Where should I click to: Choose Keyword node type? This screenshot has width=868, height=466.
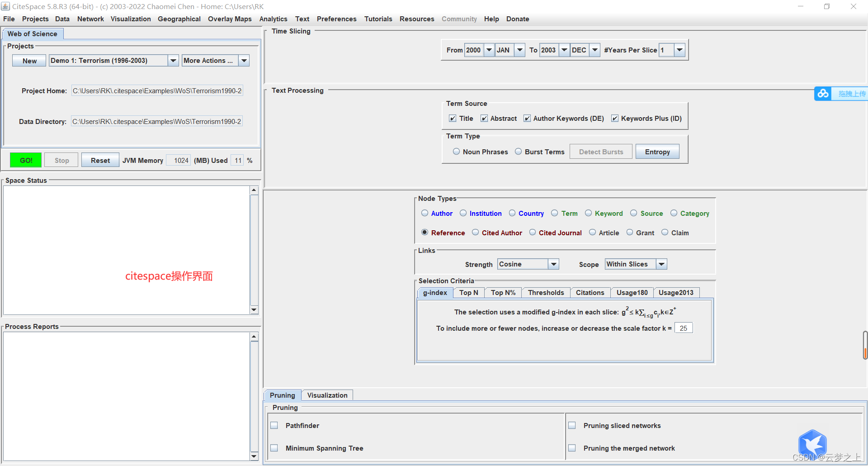coord(588,213)
